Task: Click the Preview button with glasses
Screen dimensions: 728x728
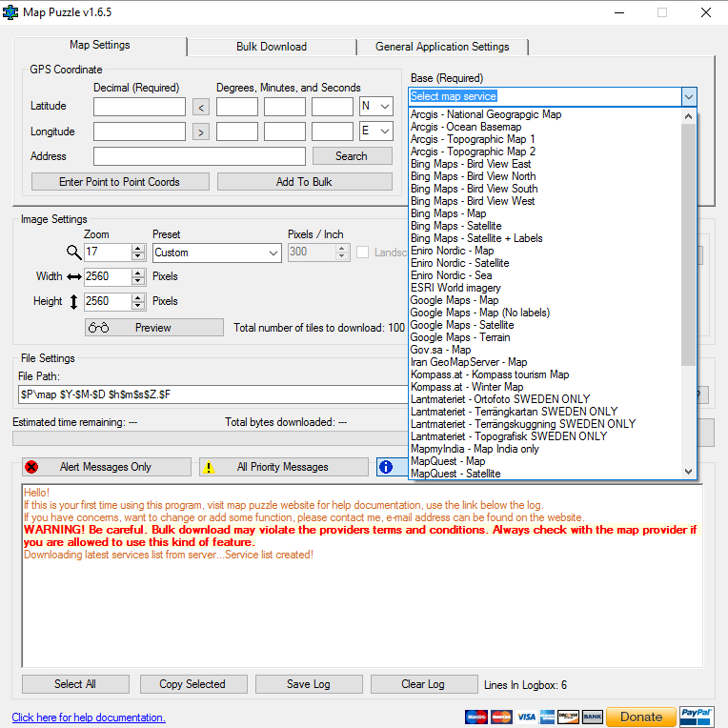Action: [x=153, y=328]
